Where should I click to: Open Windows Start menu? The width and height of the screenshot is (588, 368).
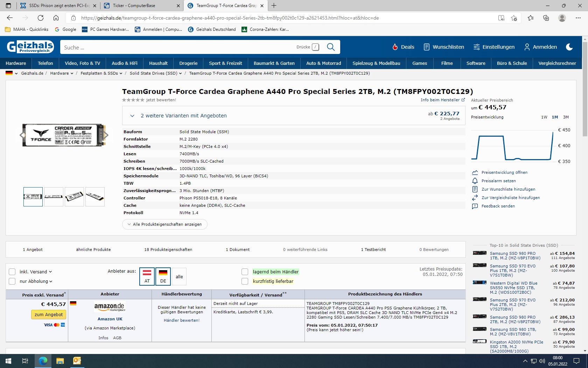tap(8, 361)
